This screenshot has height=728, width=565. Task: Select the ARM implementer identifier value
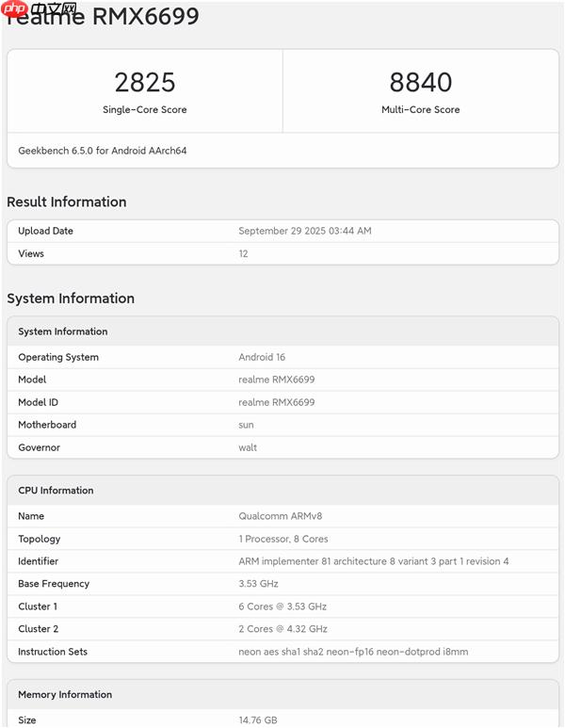[x=374, y=561]
